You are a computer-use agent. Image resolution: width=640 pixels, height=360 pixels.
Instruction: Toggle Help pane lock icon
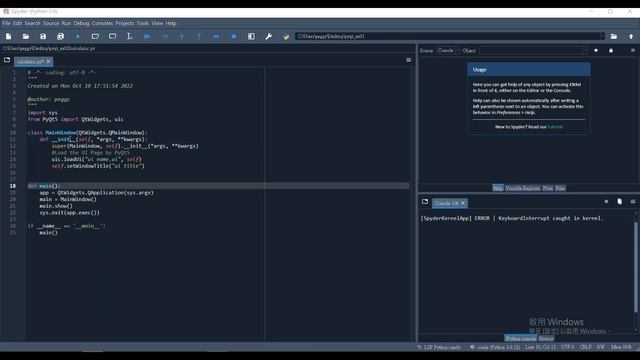tap(611, 51)
